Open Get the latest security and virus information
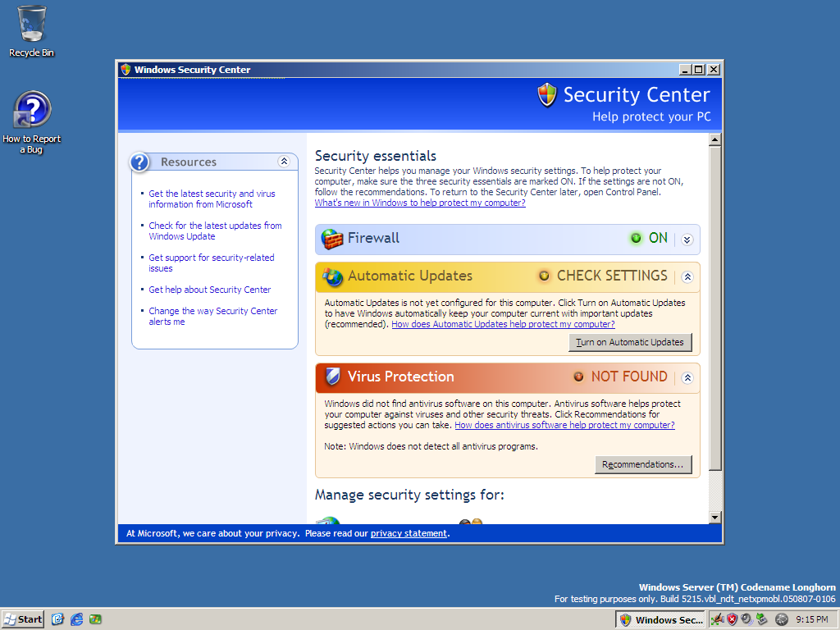Viewport: 840px width, 630px height. tap(212, 199)
